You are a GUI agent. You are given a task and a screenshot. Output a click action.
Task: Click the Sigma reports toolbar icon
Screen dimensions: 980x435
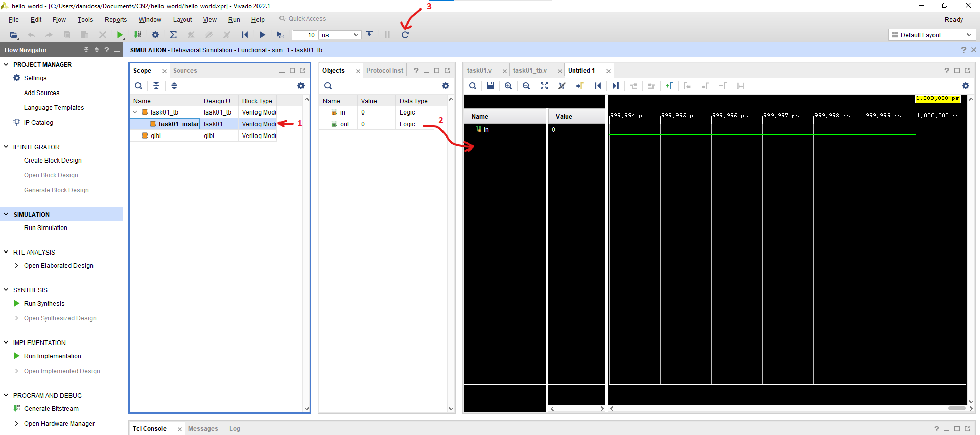pos(173,35)
